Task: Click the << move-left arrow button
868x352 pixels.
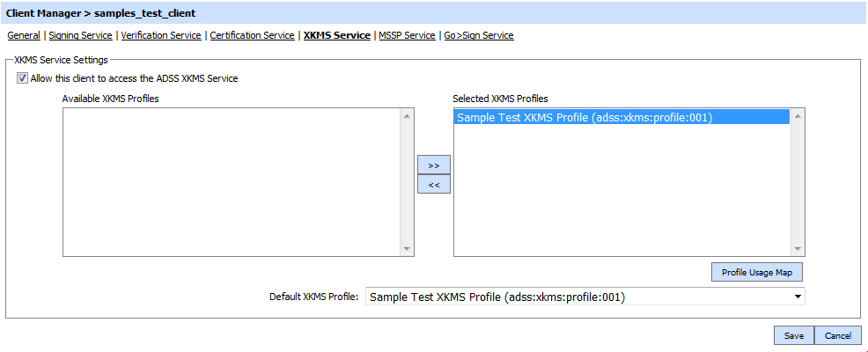Action: (x=433, y=185)
